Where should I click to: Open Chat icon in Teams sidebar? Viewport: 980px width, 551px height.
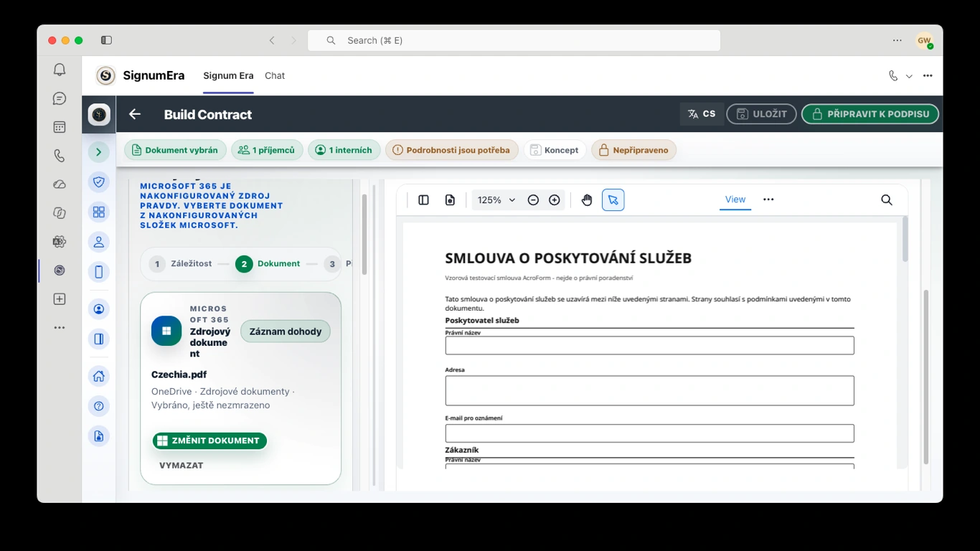pos(60,98)
